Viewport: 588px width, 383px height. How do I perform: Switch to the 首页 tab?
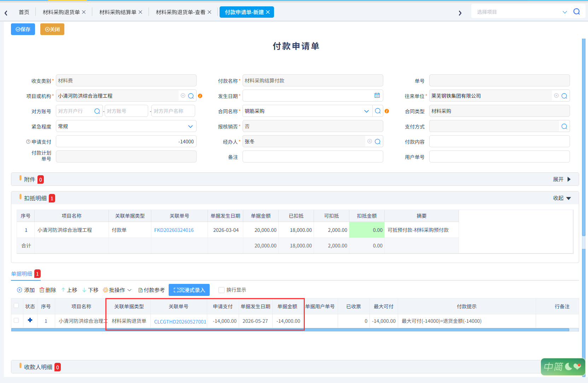click(x=24, y=12)
